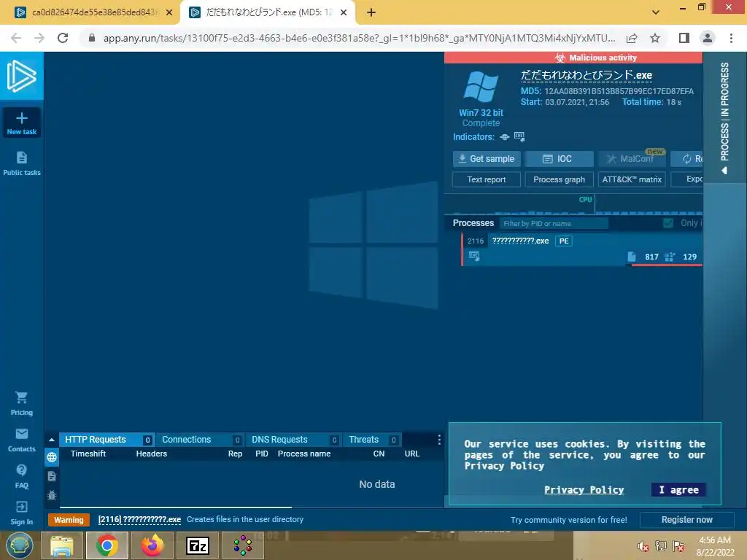Select process 2116 ??????????.exe row
Image resolution: width=747 pixels, height=560 pixels.
coord(581,249)
